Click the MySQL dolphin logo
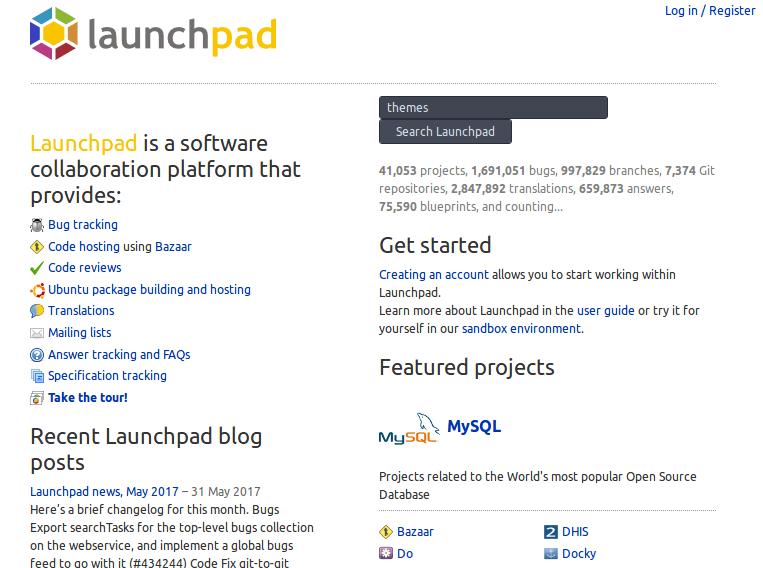The height and width of the screenshot is (568, 763). click(408, 428)
